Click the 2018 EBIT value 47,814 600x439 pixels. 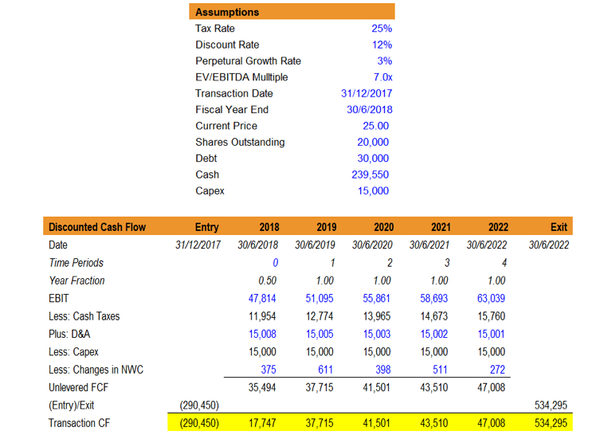tap(262, 299)
